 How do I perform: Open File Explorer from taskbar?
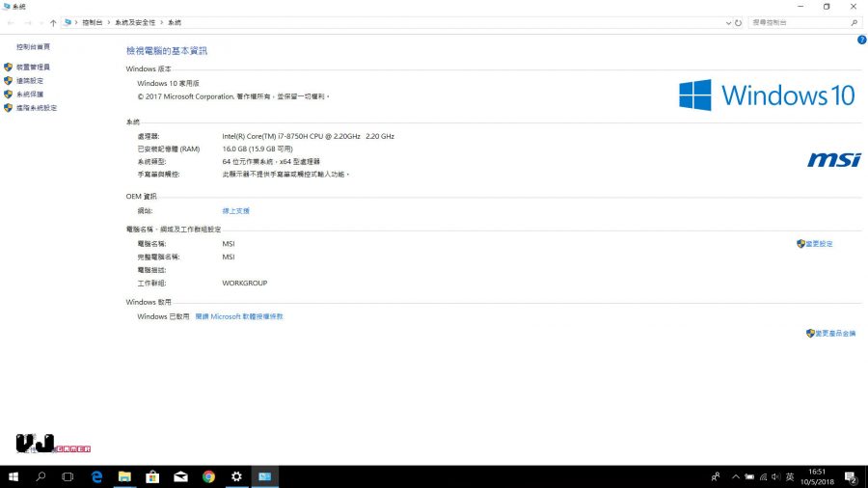point(124,476)
